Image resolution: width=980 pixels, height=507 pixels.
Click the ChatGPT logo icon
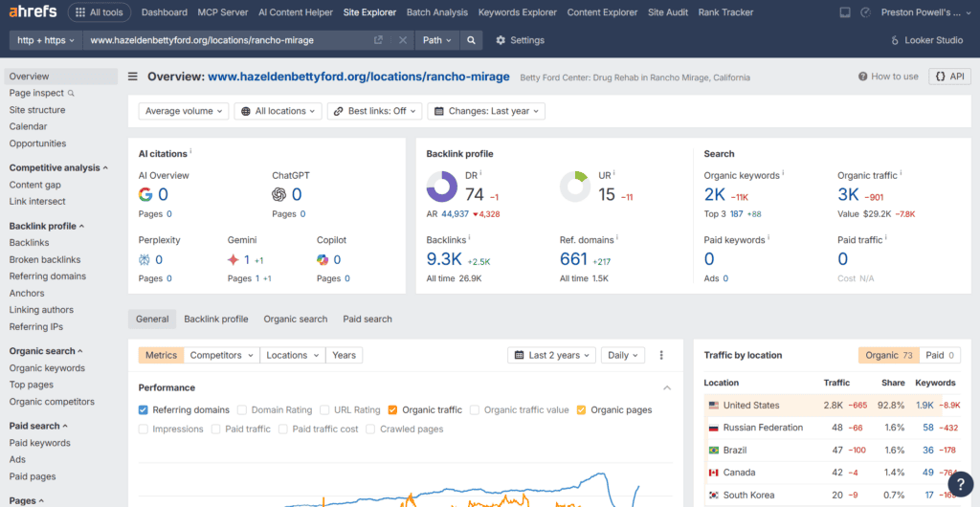pyautogui.click(x=279, y=195)
